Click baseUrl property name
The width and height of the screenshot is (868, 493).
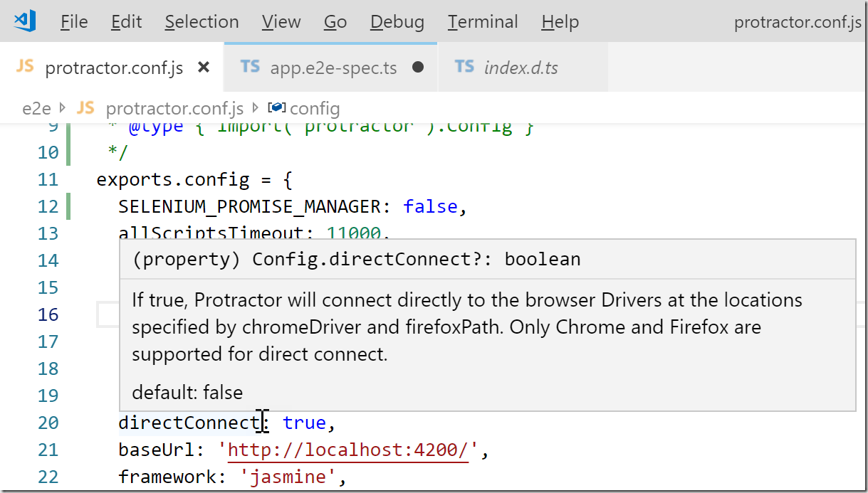(156, 450)
